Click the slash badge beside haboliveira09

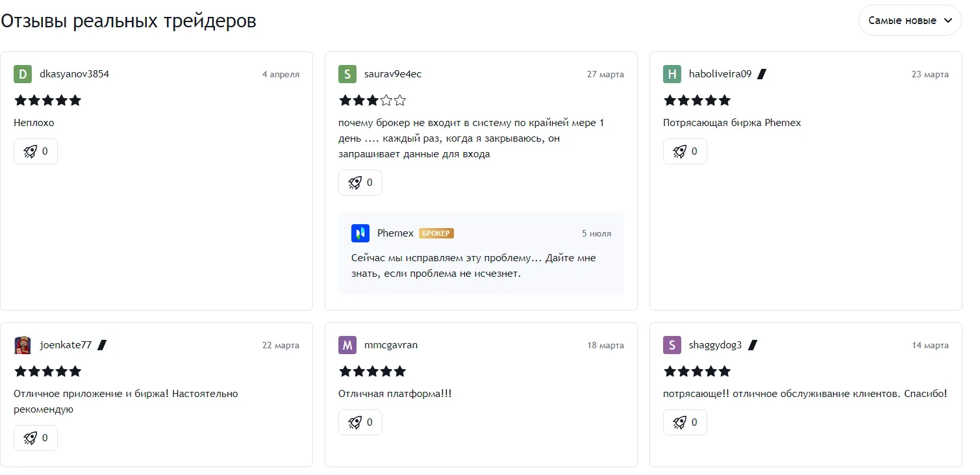coord(762,74)
